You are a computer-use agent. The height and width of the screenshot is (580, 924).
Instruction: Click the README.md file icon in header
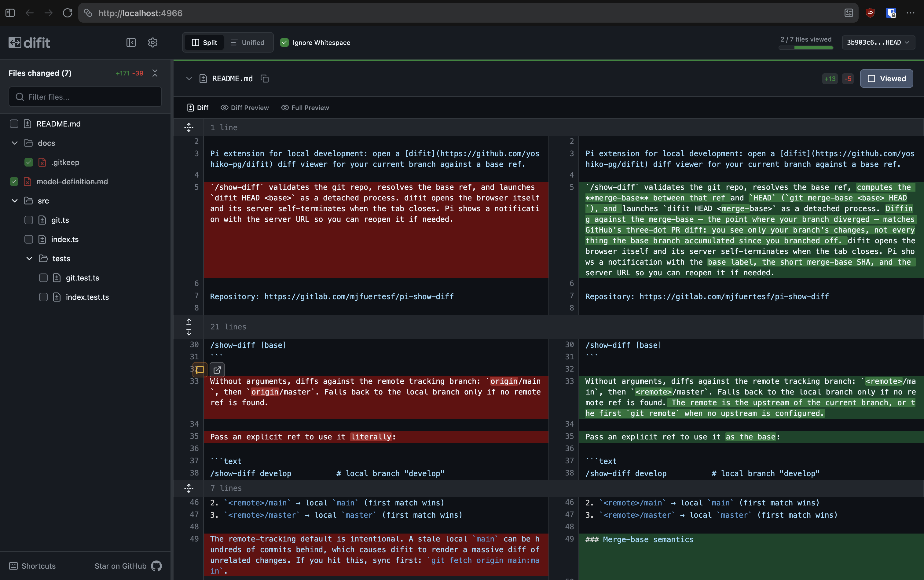pyautogui.click(x=203, y=79)
